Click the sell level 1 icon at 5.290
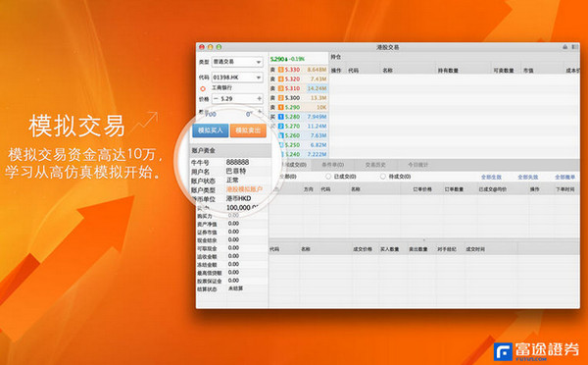 click(281, 107)
